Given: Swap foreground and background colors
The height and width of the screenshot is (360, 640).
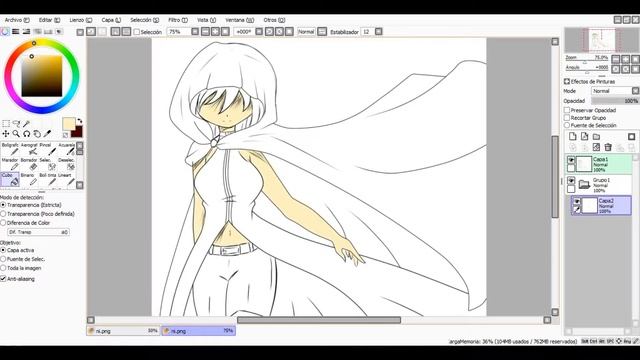Looking at the screenshot, I should [80, 121].
